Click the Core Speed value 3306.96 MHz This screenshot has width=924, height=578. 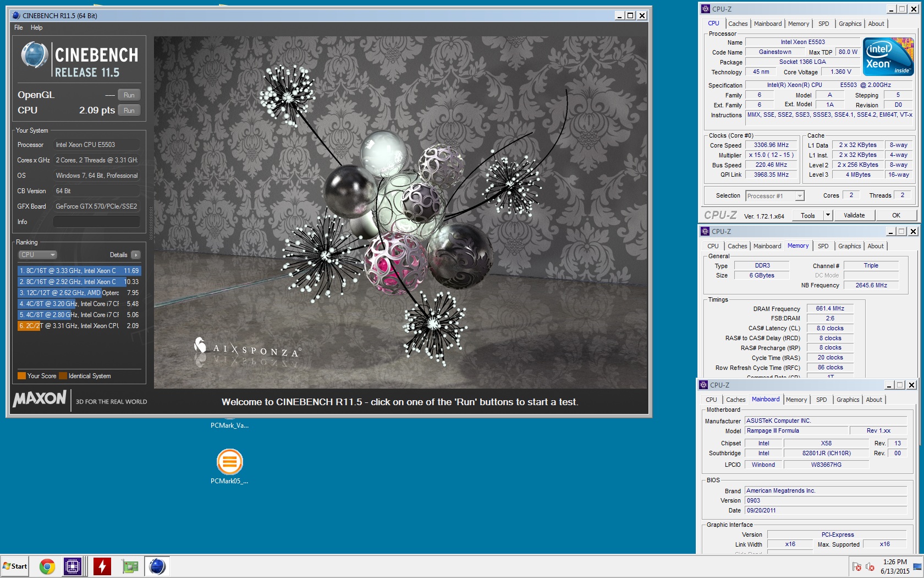(771, 145)
